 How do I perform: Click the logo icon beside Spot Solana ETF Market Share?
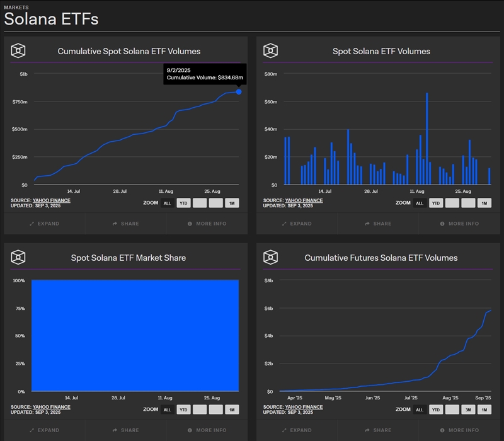[x=19, y=257]
